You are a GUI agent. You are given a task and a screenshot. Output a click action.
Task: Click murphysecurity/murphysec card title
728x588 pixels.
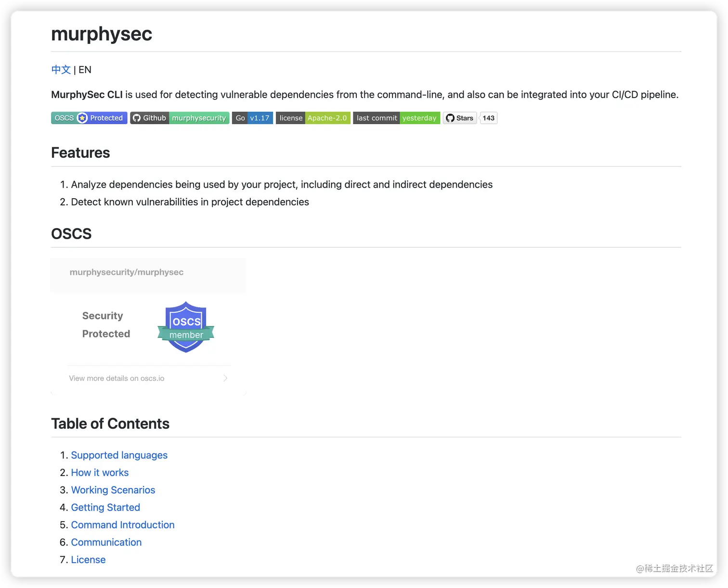tap(127, 272)
